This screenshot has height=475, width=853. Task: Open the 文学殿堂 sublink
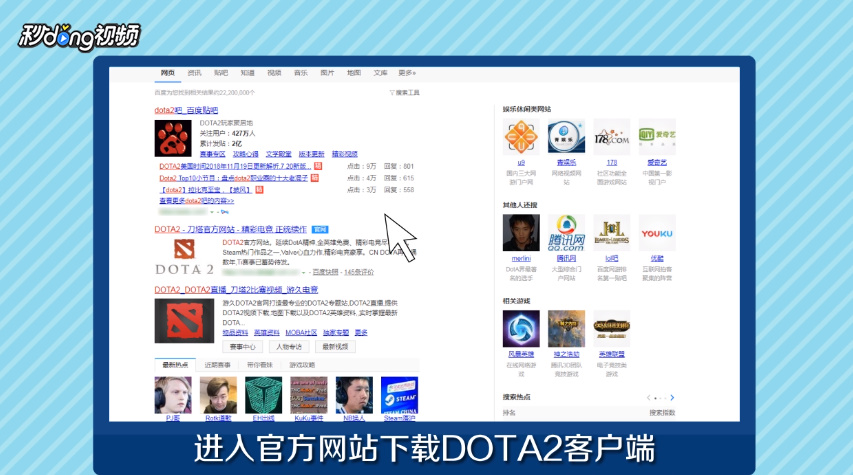(x=279, y=155)
